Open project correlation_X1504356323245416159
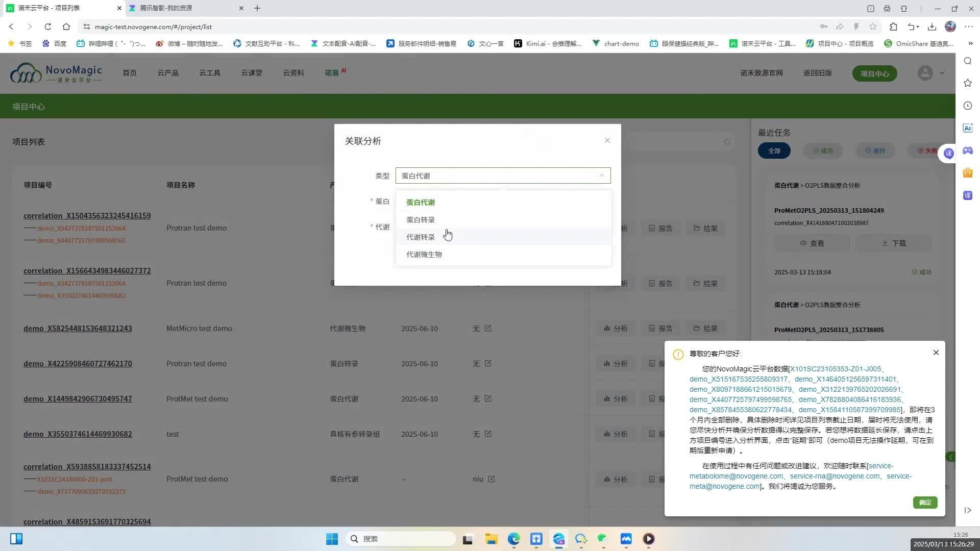Image resolution: width=980 pixels, height=551 pixels. pos(87,215)
